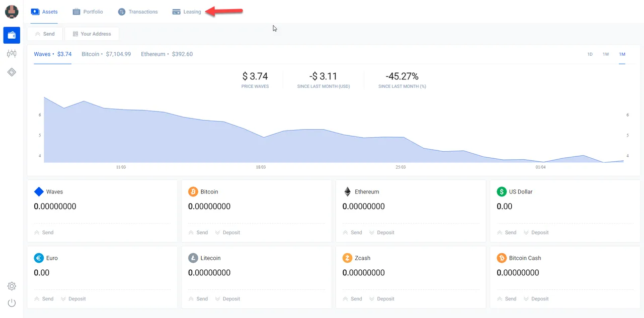Send from the Bitcoin Cash card
644x318 pixels.
coord(507,299)
